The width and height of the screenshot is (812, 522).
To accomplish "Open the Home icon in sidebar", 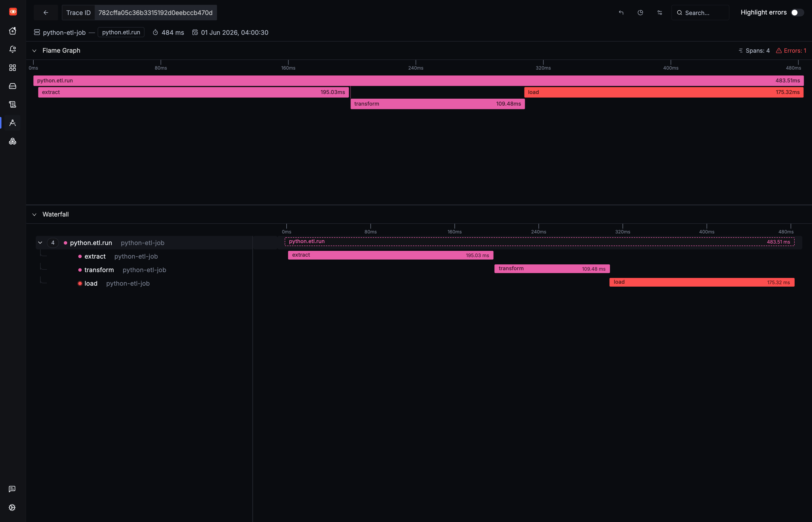I will 13,31.
